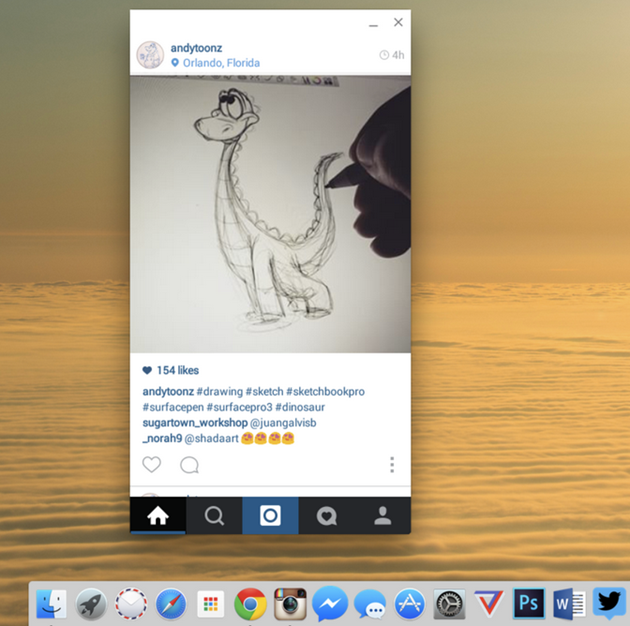Image resolution: width=630 pixels, height=626 pixels.
Task: Click andytoonz profile avatar
Action: [150, 55]
